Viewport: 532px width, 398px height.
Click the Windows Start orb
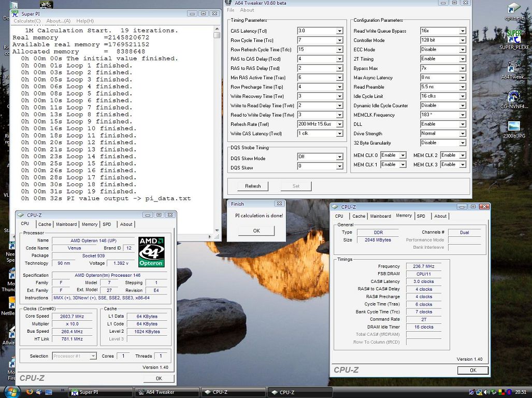(x=11, y=392)
